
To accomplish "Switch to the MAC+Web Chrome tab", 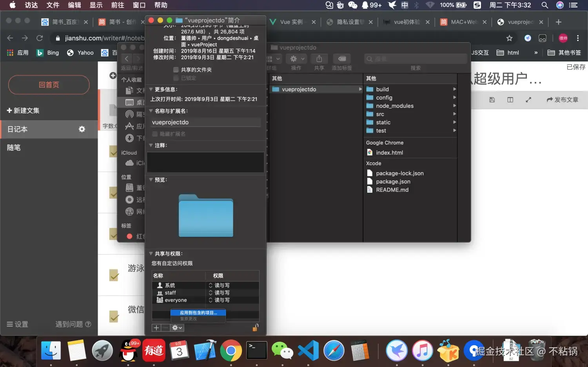I will point(464,22).
